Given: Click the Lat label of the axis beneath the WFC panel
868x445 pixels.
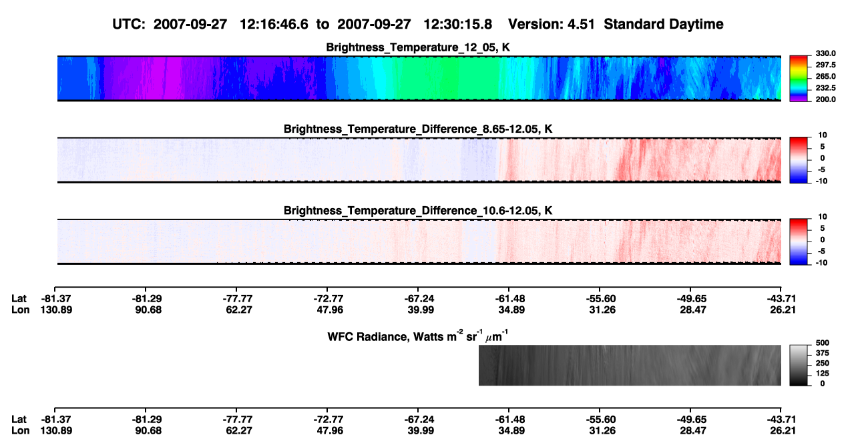Looking at the screenshot, I should (x=19, y=420).
